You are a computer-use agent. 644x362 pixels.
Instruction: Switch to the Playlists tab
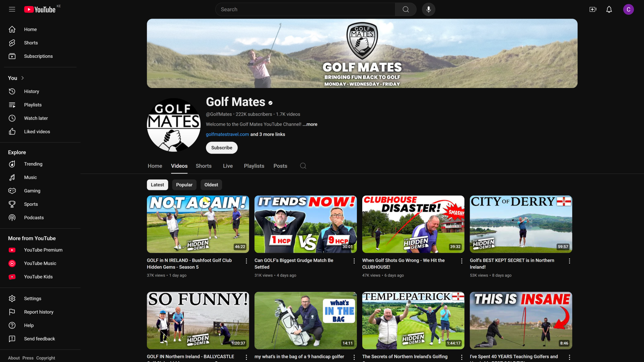click(254, 166)
